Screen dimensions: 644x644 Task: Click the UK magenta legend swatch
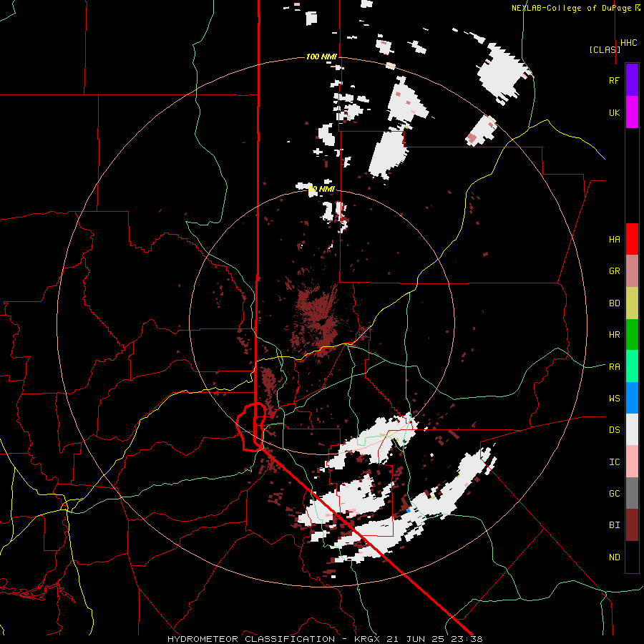pyautogui.click(x=632, y=112)
